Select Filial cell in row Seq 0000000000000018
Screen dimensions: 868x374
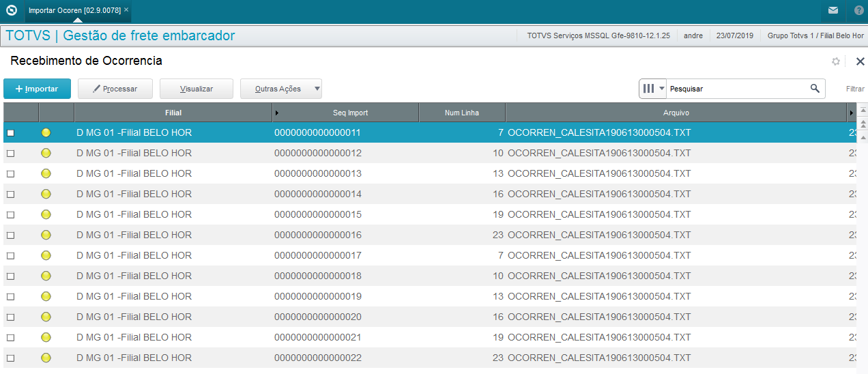[173, 276]
